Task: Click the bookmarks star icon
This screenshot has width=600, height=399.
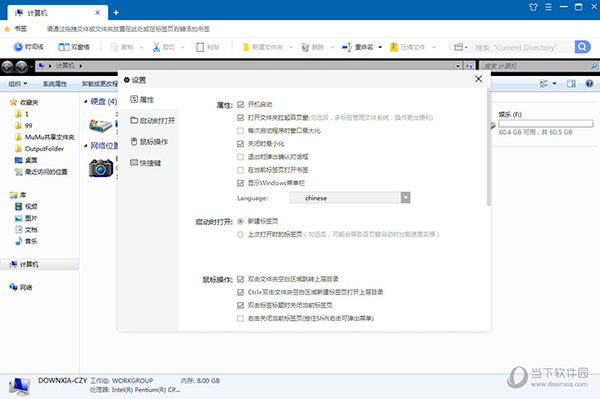Action: click(7, 29)
